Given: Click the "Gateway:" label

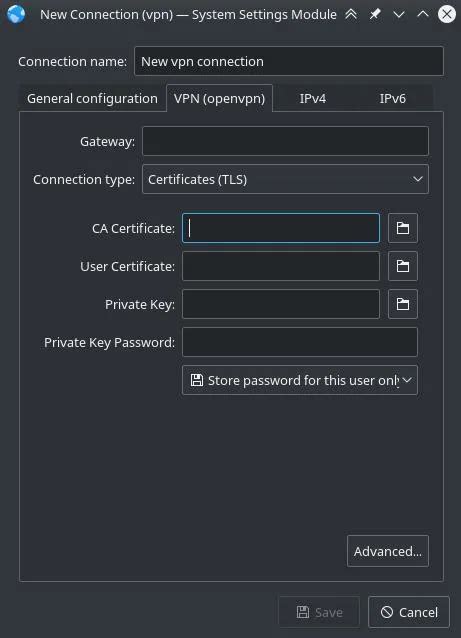Looking at the screenshot, I should (x=107, y=142).
